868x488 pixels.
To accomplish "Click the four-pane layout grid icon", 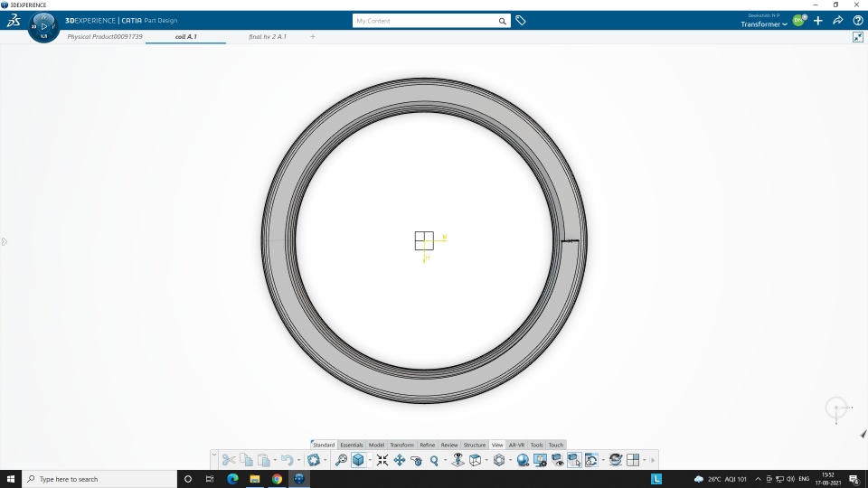I will pos(633,460).
